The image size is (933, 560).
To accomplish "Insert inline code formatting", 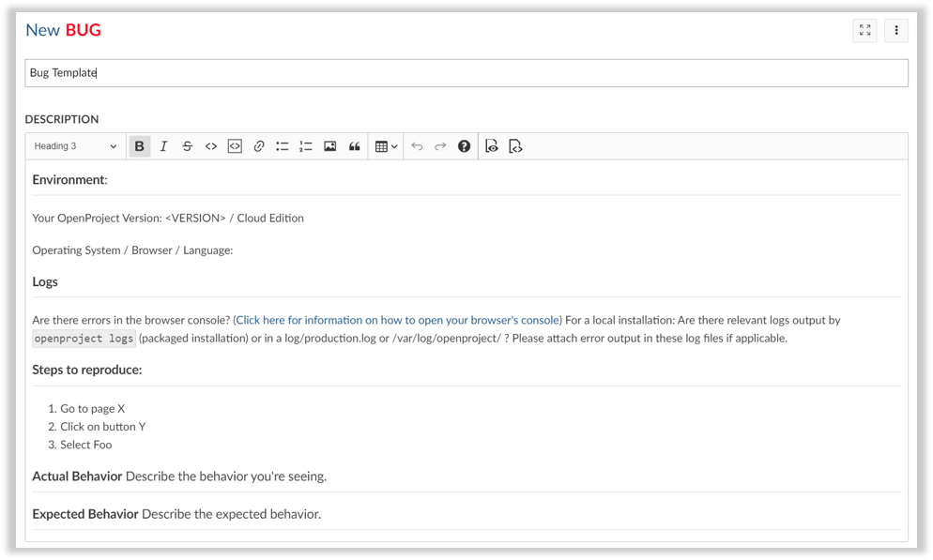I will tap(210, 145).
